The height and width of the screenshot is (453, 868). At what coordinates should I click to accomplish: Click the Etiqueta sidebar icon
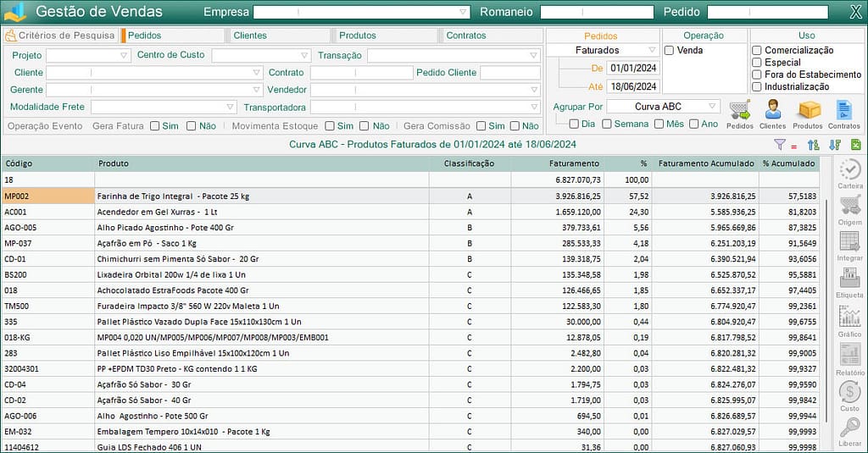(x=849, y=279)
